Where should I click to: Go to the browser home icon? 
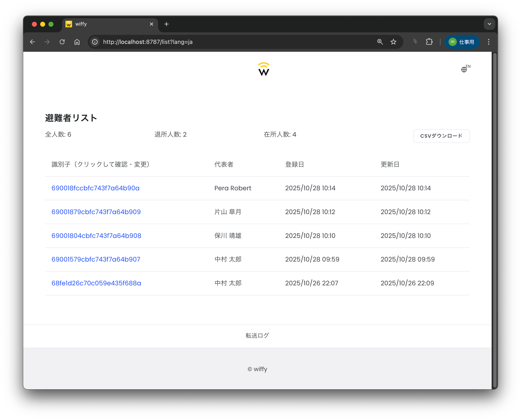point(77,42)
